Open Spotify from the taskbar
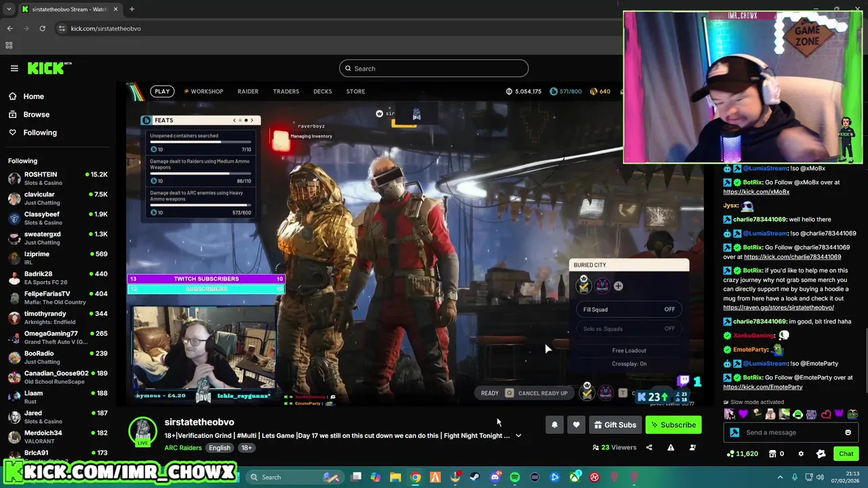This screenshot has width=868, height=488. [515, 477]
